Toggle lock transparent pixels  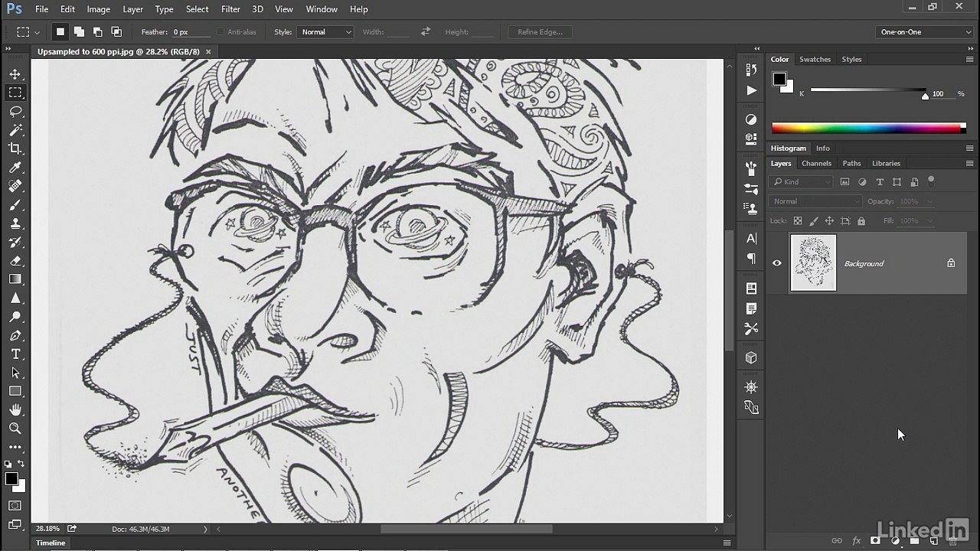(x=798, y=221)
